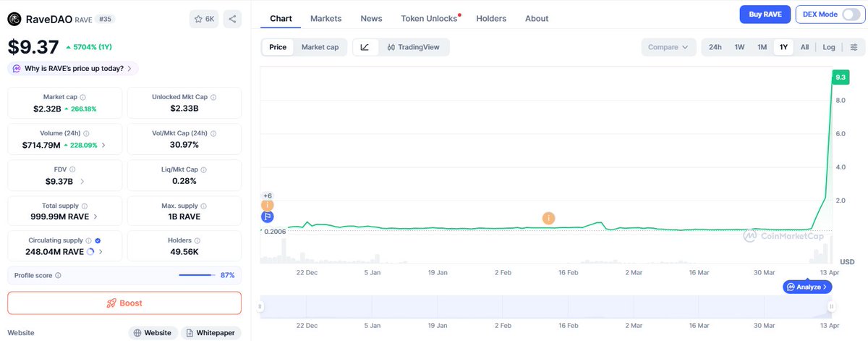Open Max. supply info icon
This screenshot has height=341, width=868.
pyautogui.click(x=205, y=206)
